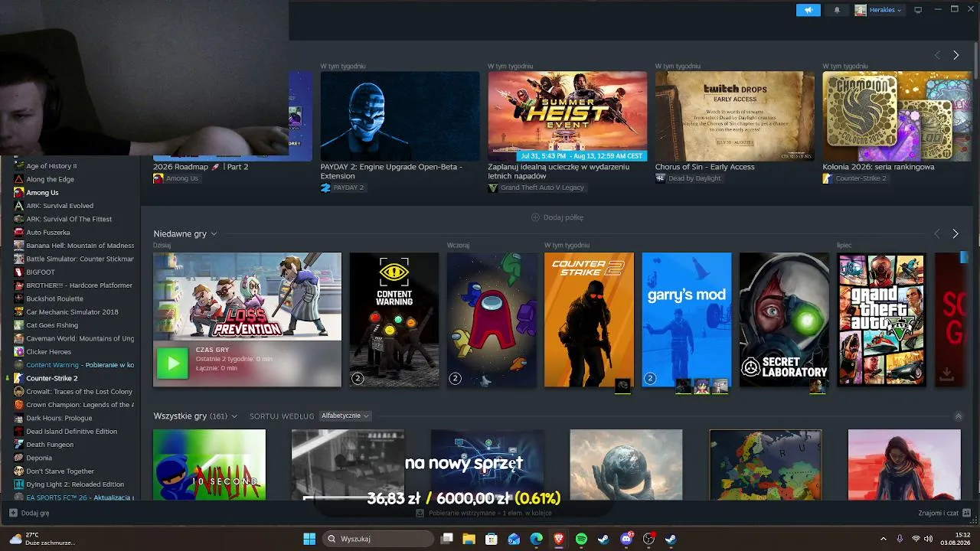Screen dimensions: 980x551
Task: Open the Summer Heist Event news image
Action: (567, 116)
